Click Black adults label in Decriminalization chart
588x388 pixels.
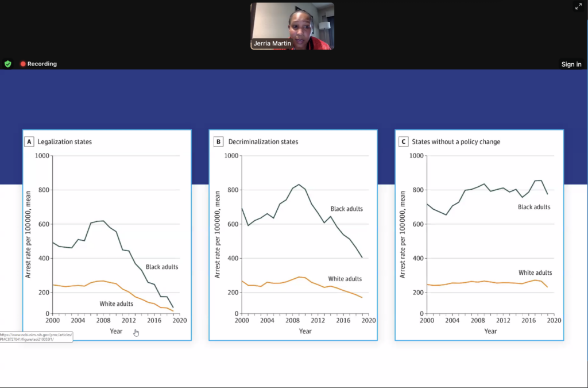click(346, 209)
